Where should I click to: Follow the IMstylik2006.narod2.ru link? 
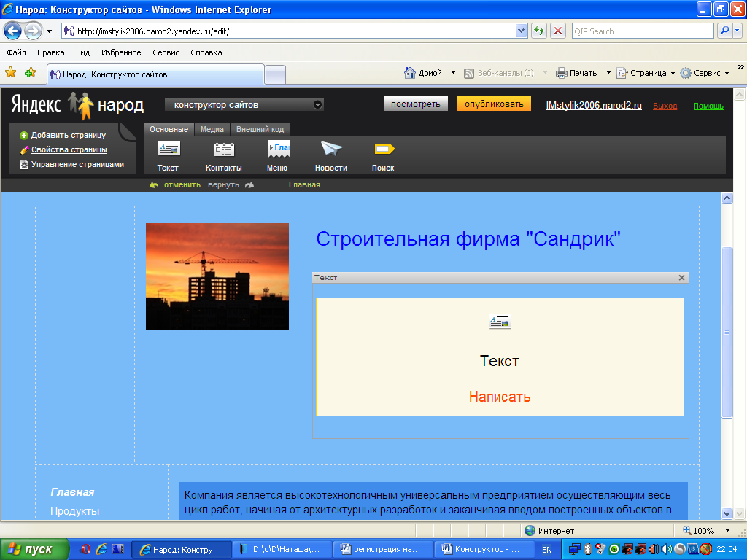point(594,105)
